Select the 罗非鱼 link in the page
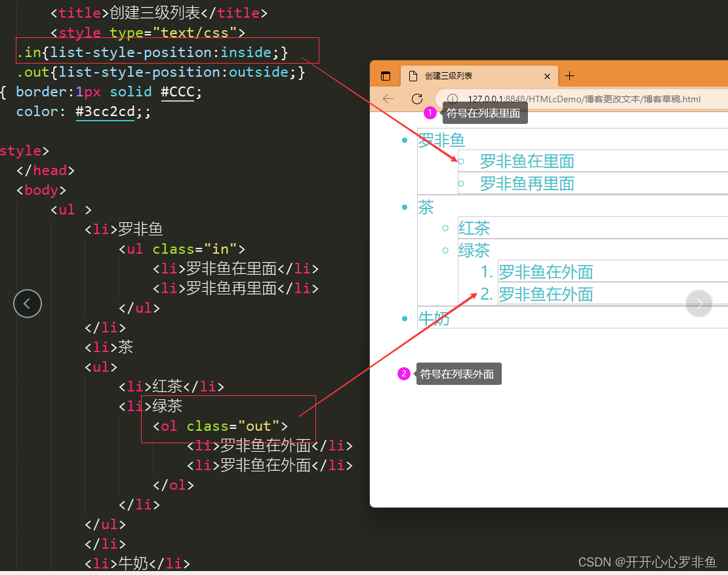 tap(441, 140)
